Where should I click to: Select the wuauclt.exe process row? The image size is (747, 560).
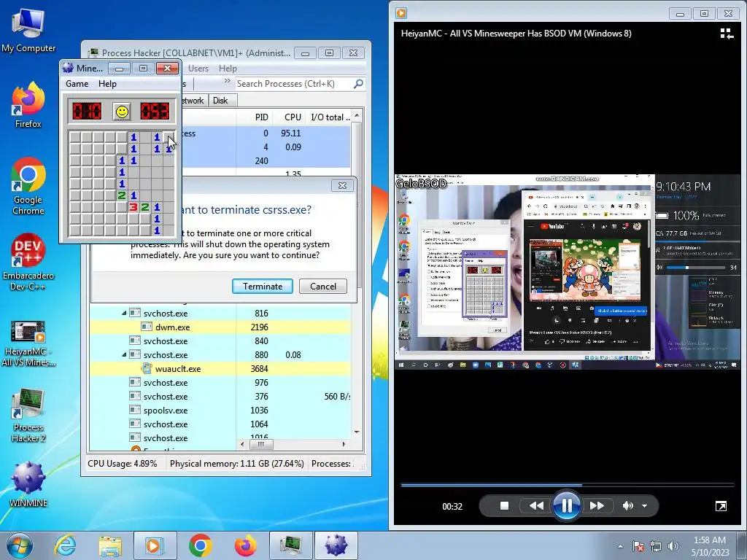click(x=220, y=368)
